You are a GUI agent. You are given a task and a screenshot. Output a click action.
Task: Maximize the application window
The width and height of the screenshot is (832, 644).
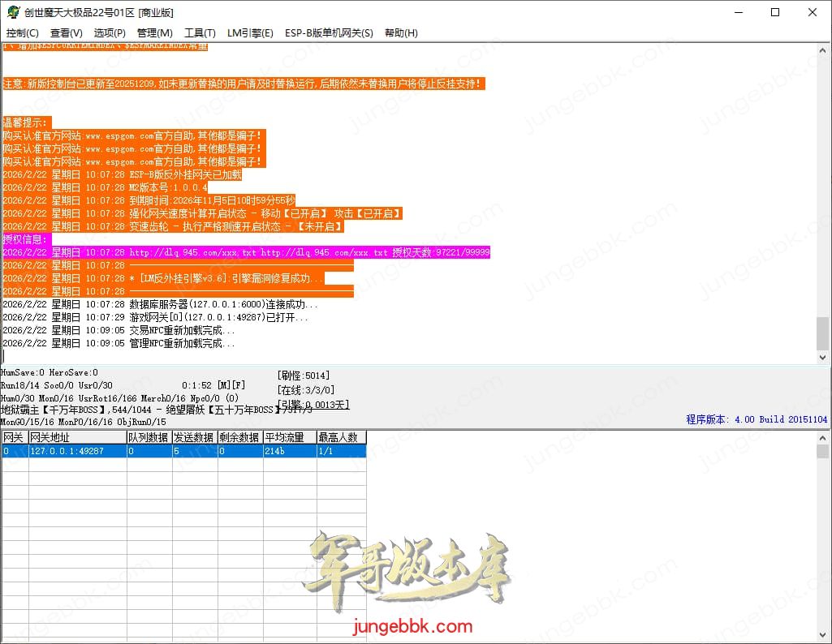click(x=775, y=12)
